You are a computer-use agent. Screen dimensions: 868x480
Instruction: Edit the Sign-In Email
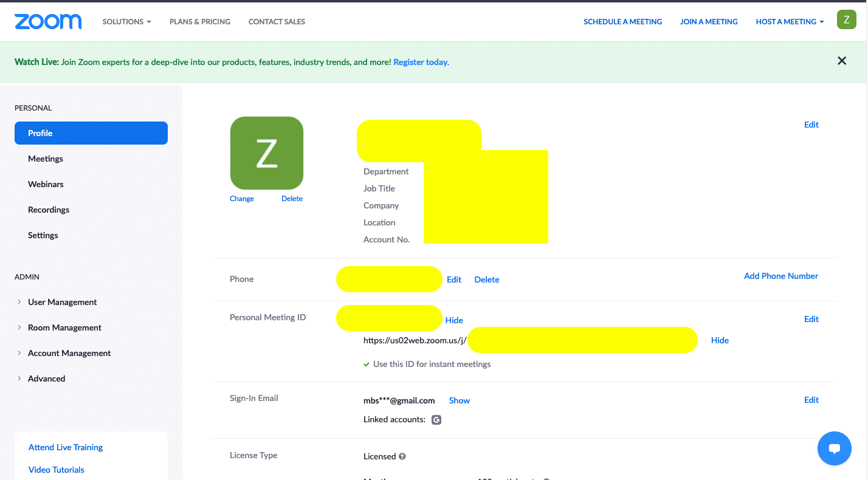tap(811, 400)
